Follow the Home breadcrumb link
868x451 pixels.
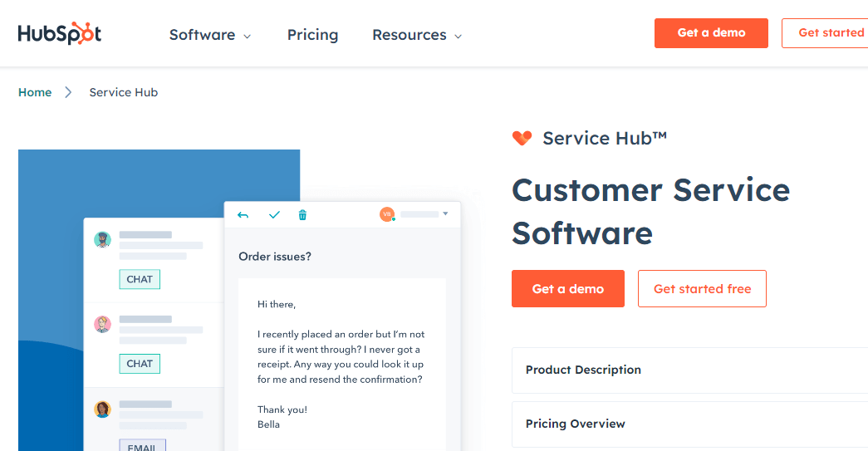tap(35, 92)
